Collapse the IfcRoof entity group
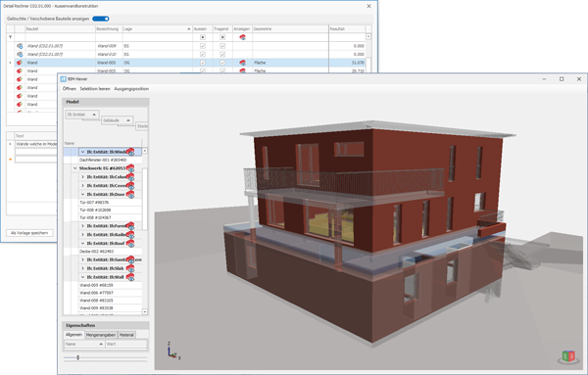The height and width of the screenshot is (375, 588). pyautogui.click(x=83, y=244)
